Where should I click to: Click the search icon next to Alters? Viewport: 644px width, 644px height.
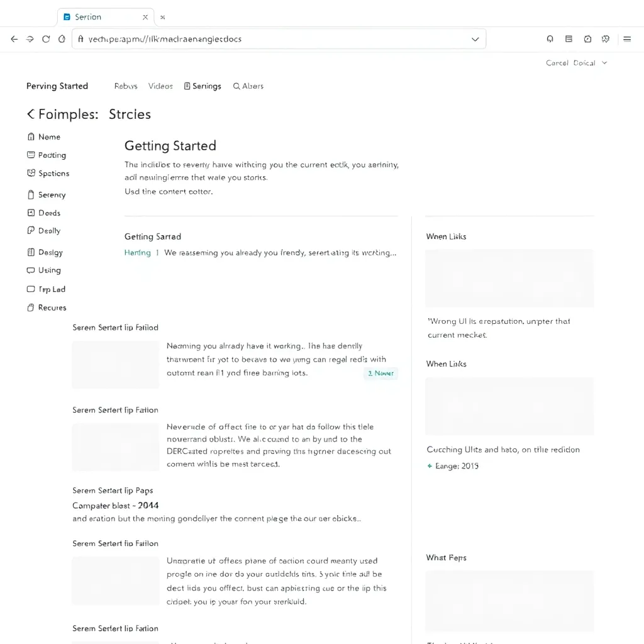(236, 86)
